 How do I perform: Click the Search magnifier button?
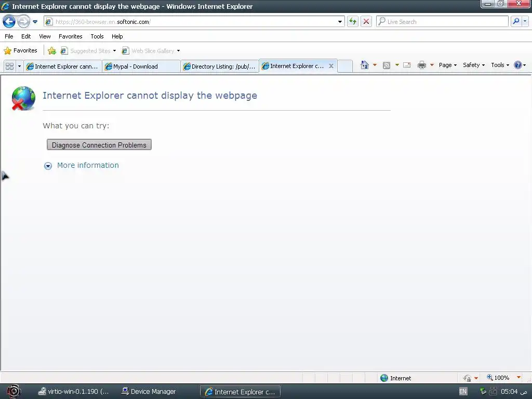pos(516,21)
